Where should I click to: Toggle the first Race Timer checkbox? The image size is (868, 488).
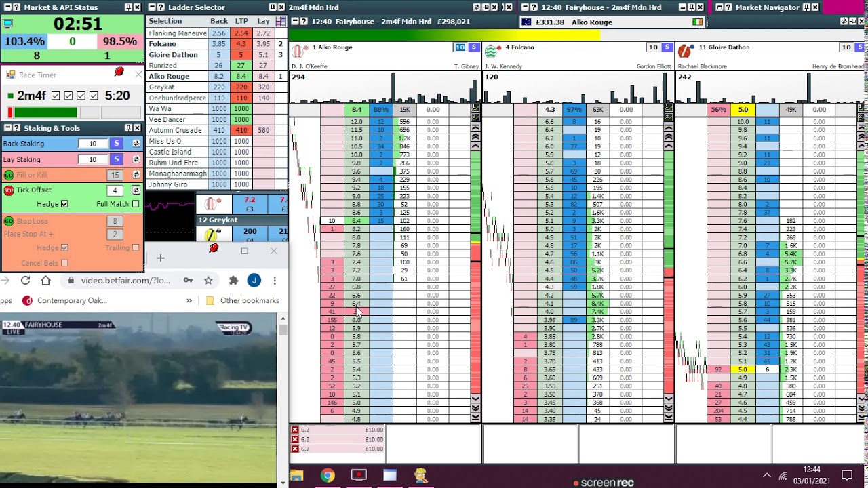(56, 96)
